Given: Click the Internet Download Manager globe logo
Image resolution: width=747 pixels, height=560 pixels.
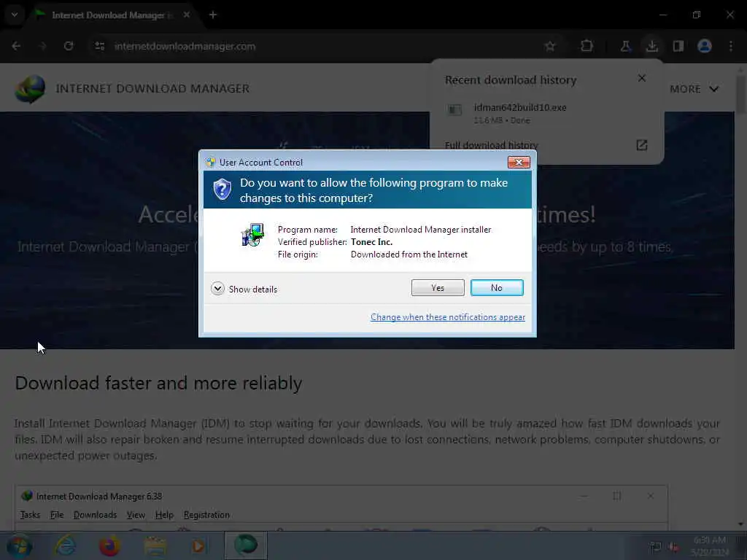Looking at the screenshot, I should coord(30,88).
